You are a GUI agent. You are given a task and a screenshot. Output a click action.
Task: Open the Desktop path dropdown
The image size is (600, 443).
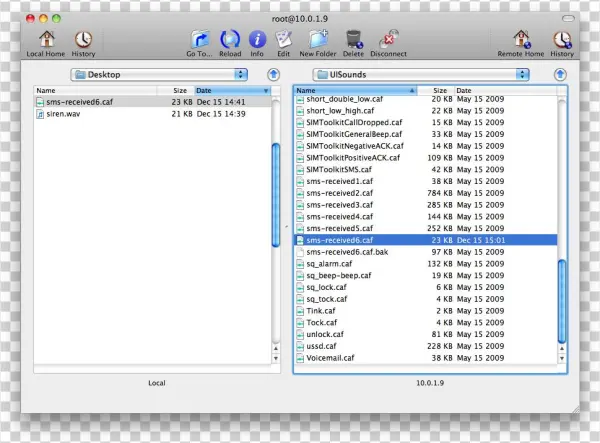pos(159,74)
